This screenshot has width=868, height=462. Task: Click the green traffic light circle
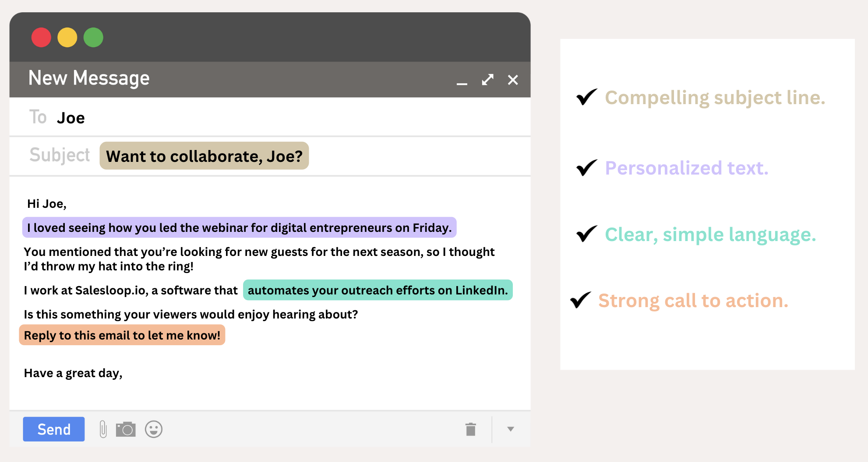[93, 38]
